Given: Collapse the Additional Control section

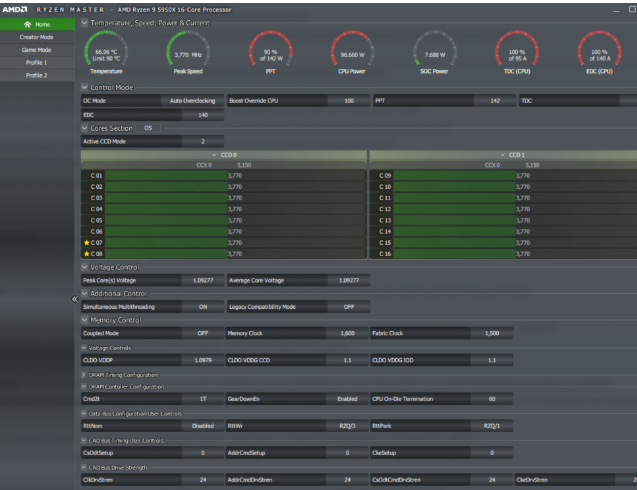Looking at the screenshot, I should pos(84,293).
